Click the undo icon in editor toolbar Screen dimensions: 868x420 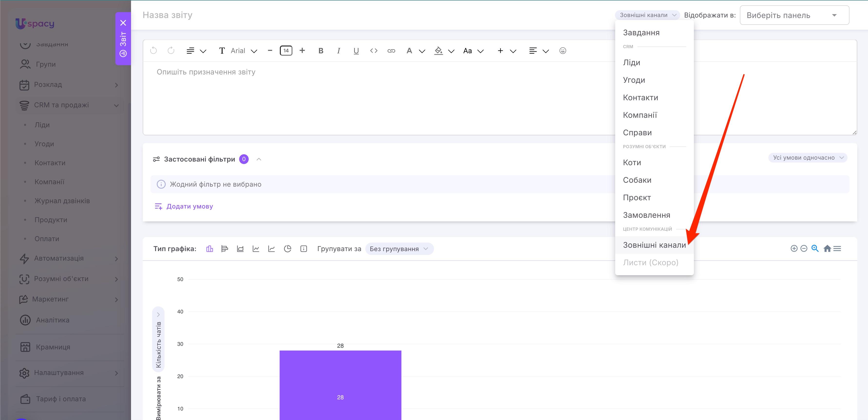click(x=153, y=51)
